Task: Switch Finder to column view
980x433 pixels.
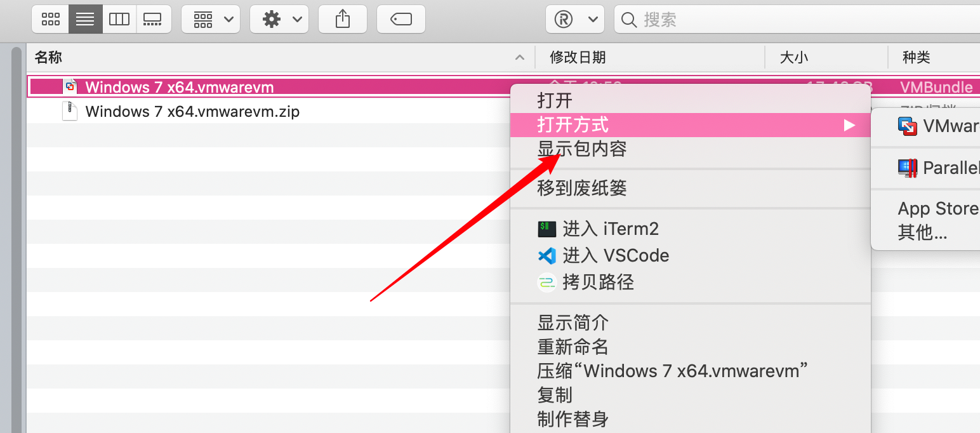Action: coord(119,19)
